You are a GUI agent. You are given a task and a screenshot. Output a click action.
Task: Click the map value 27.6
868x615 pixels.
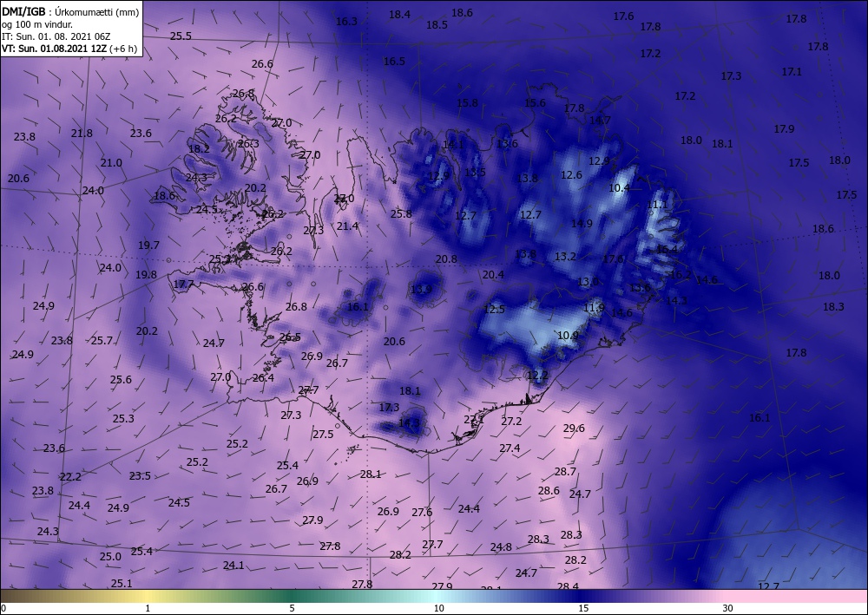[422, 513]
